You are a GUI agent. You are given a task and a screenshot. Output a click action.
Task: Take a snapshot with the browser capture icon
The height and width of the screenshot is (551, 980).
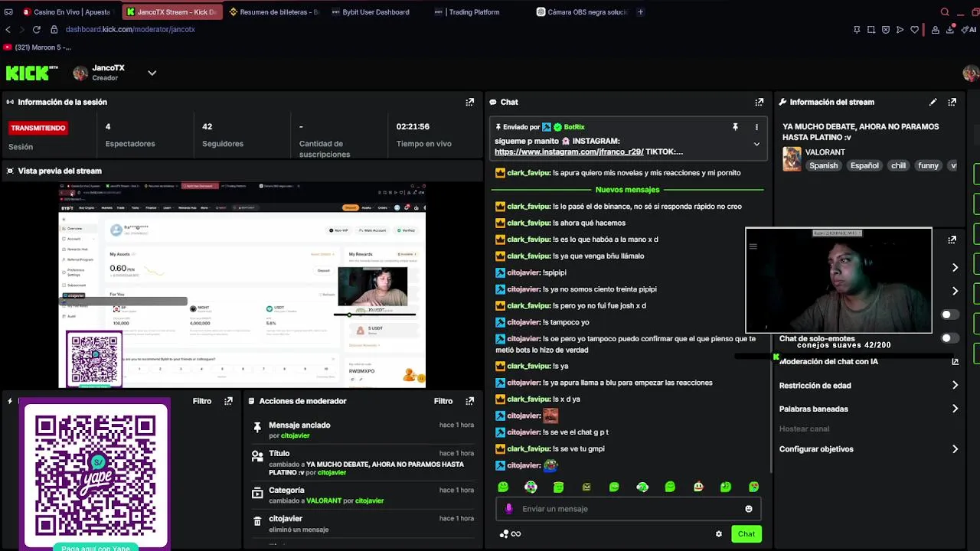click(871, 30)
